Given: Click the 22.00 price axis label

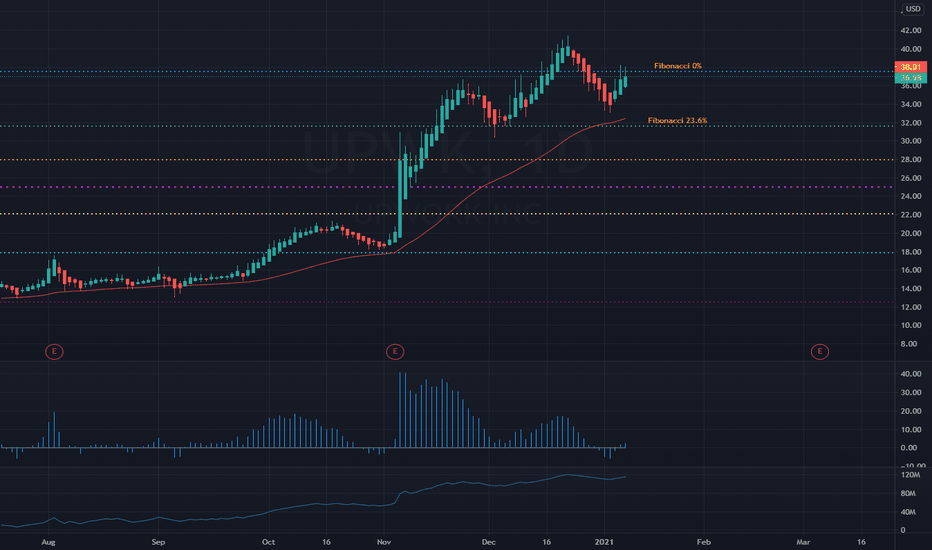Looking at the screenshot, I should [911, 215].
